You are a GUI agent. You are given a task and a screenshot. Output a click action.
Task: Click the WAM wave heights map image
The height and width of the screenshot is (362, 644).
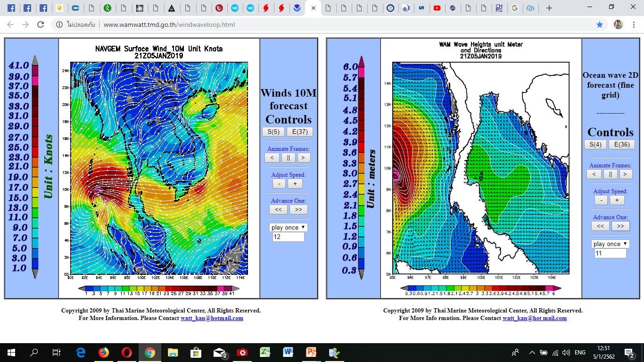(x=481, y=168)
